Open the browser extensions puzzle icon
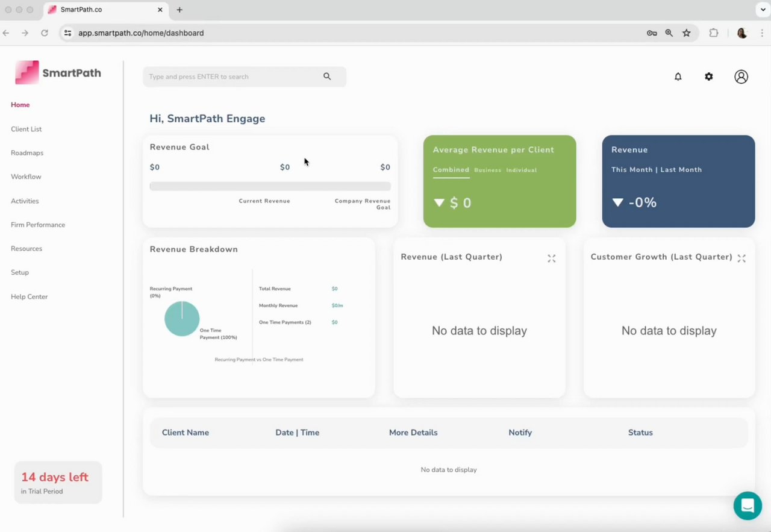The height and width of the screenshot is (532, 771). click(x=714, y=33)
